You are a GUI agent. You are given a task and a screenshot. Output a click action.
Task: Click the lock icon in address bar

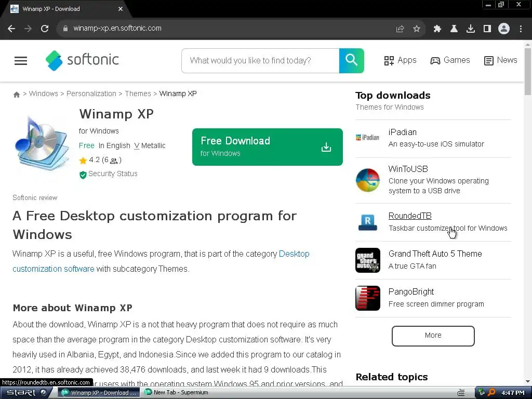point(65,29)
